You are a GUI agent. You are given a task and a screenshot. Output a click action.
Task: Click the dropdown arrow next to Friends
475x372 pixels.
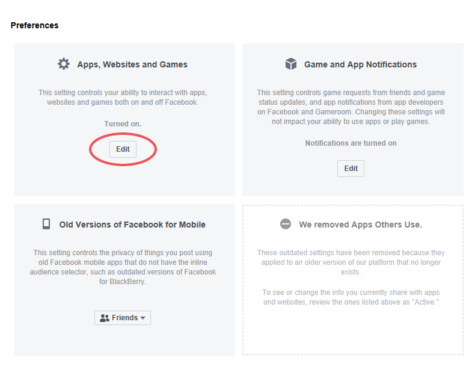[143, 318]
